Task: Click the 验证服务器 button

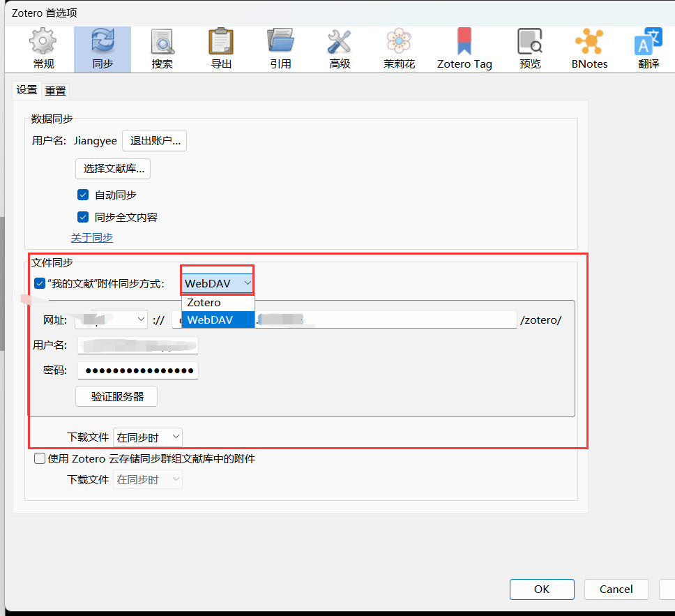Action: click(x=116, y=396)
